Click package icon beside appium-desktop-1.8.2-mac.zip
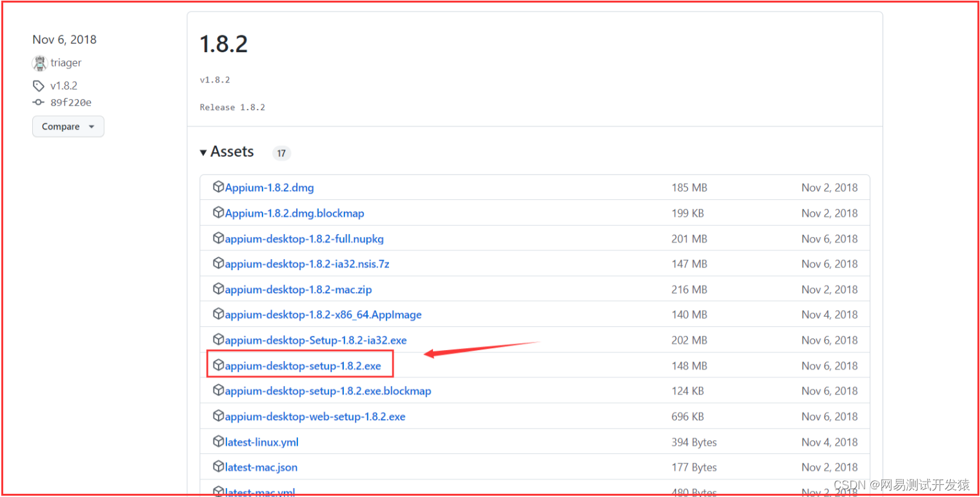 [x=218, y=289]
